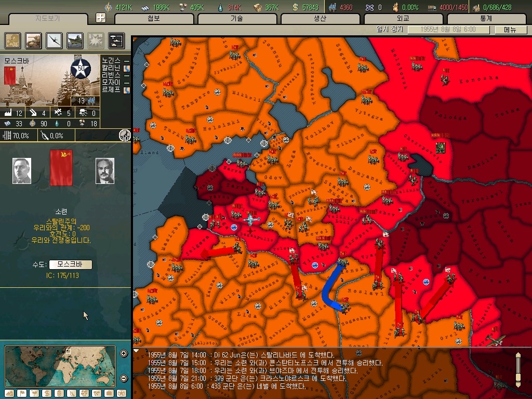Open the combined forces overview icon
The image size is (532, 399).
coord(116,41)
